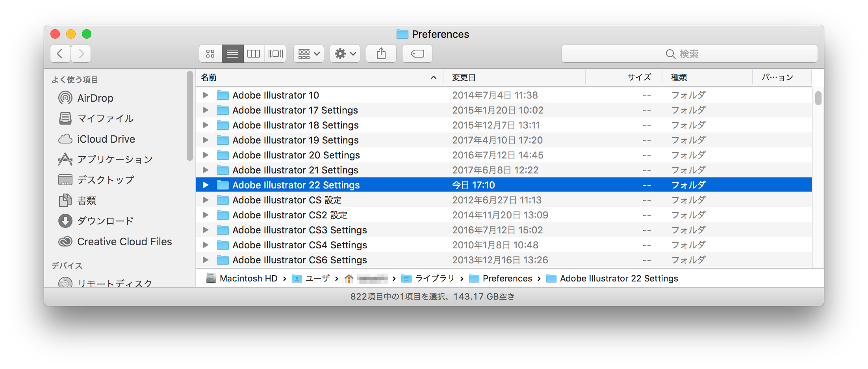The height and width of the screenshot is (369, 868).
Task: Expand Adobe Illustrator 19 Settings folder
Action: (x=205, y=140)
